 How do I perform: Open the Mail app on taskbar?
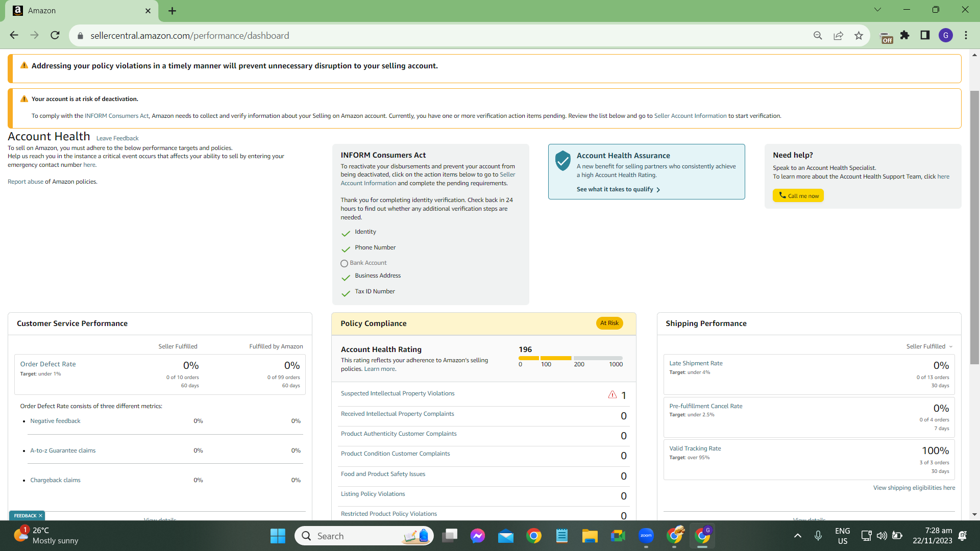[506, 536]
